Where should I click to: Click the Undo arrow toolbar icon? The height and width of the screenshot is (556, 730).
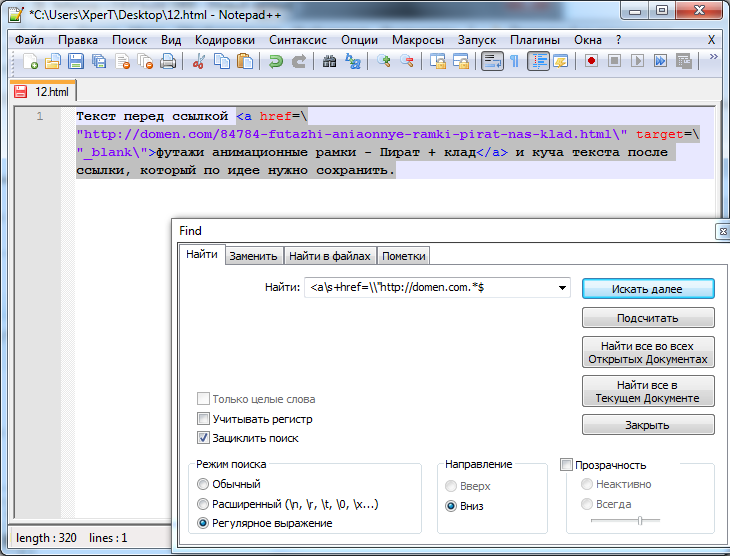pyautogui.click(x=276, y=62)
